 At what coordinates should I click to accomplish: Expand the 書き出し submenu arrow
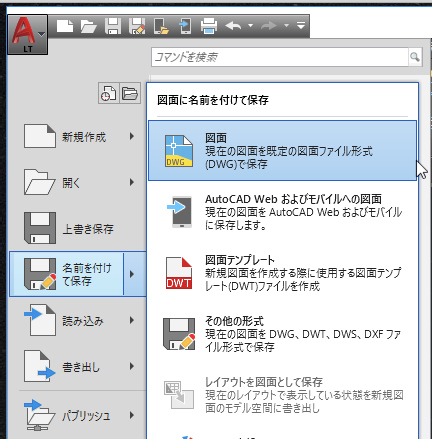tap(132, 366)
